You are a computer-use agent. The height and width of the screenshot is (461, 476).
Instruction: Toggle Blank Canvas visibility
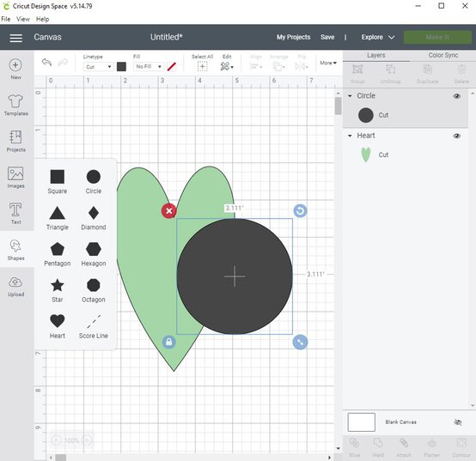pyautogui.click(x=458, y=422)
